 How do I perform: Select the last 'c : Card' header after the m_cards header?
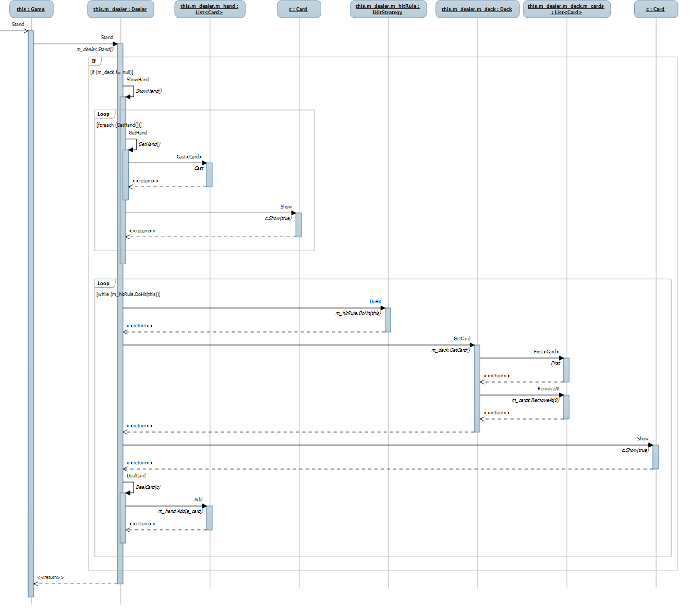point(656,9)
